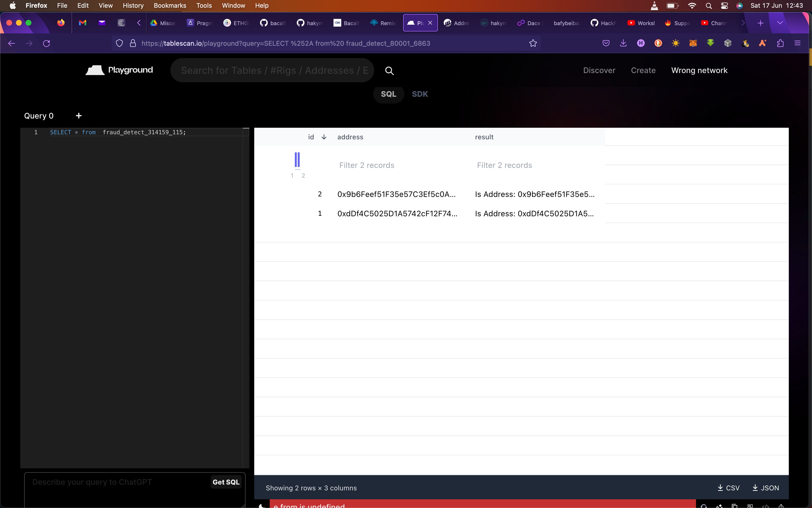Open a new browser tab

click(761, 23)
